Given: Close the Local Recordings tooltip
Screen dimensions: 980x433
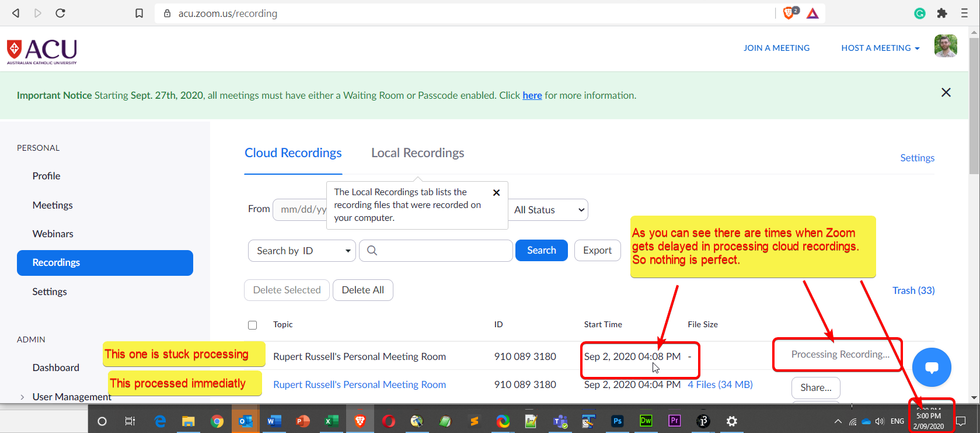Looking at the screenshot, I should coord(496,192).
